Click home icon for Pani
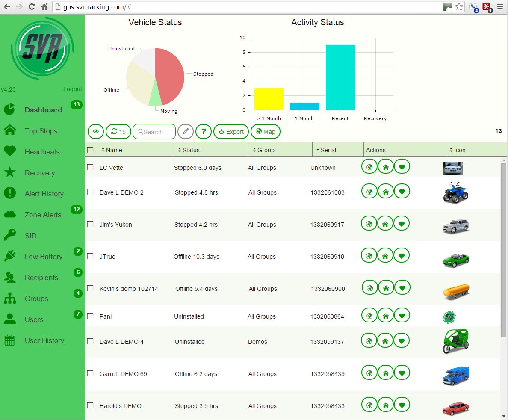 [386, 315]
